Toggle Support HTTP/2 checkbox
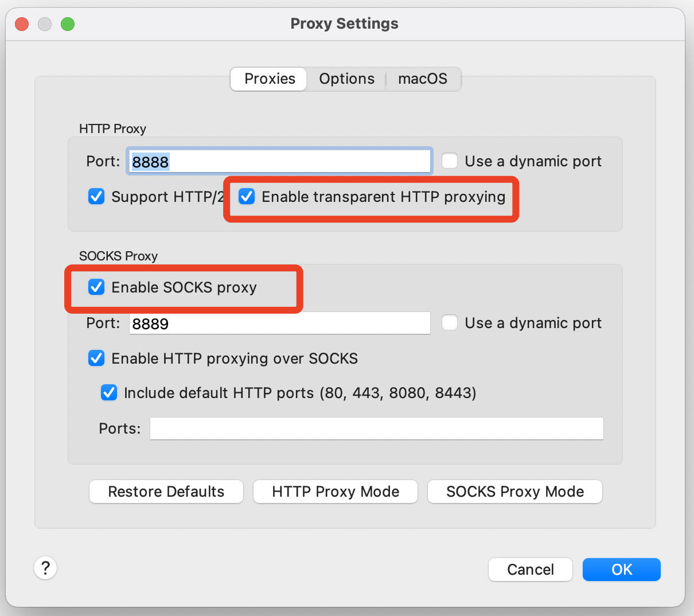The image size is (694, 616). 96,197
